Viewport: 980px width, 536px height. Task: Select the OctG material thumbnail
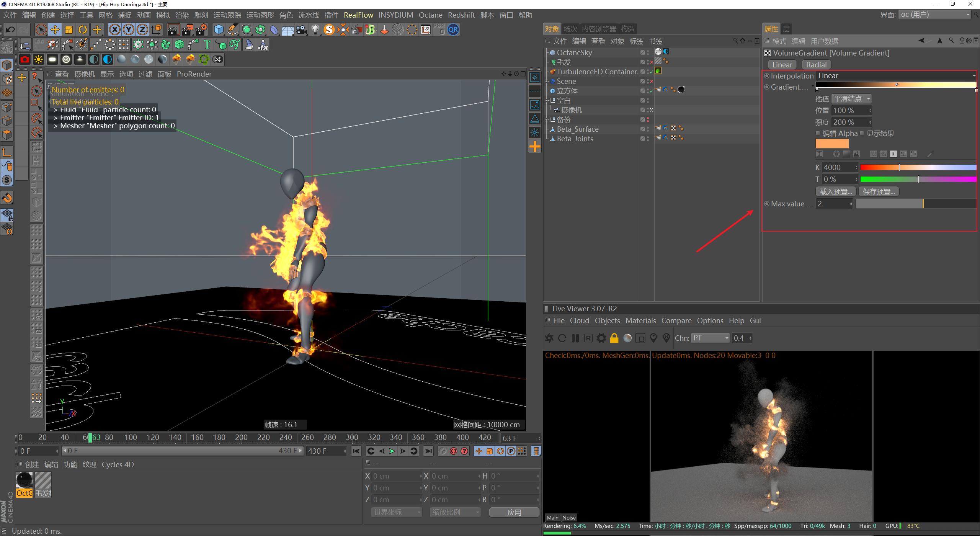click(x=24, y=482)
